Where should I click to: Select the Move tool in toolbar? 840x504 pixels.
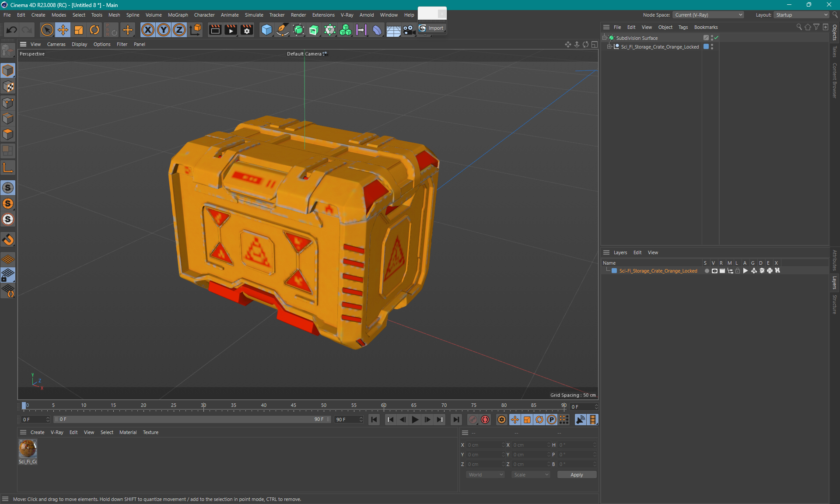click(63, 30)
